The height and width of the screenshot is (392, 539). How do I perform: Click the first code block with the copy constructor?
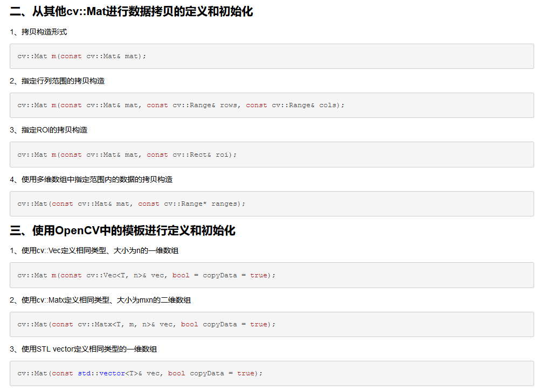click(269, 56)
